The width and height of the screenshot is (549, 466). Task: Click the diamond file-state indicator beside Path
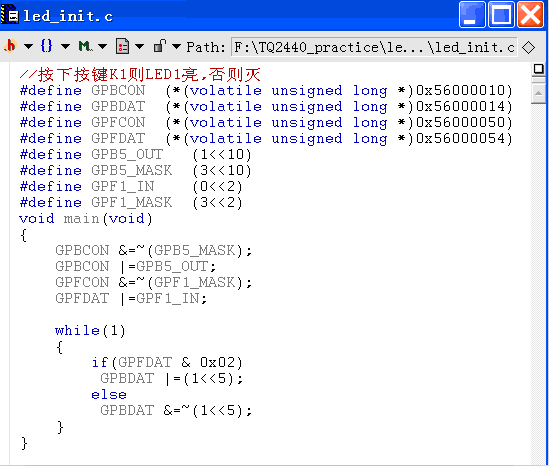click(x=528, y=47)
